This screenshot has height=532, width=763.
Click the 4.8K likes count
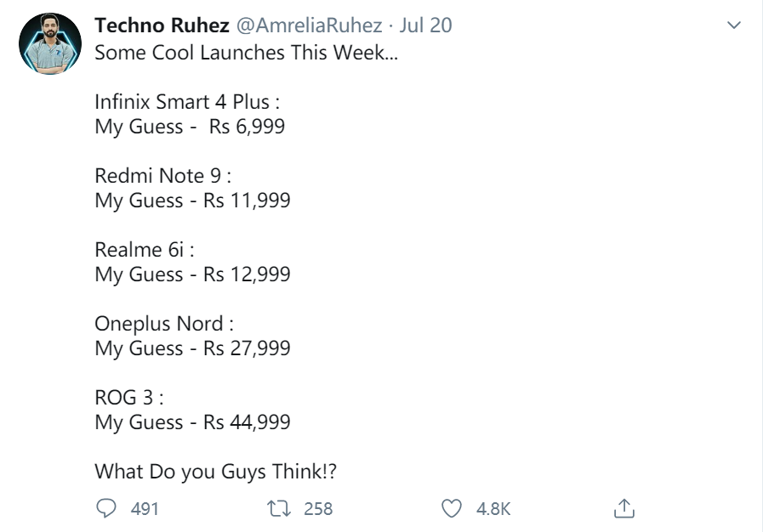(493, 509)
